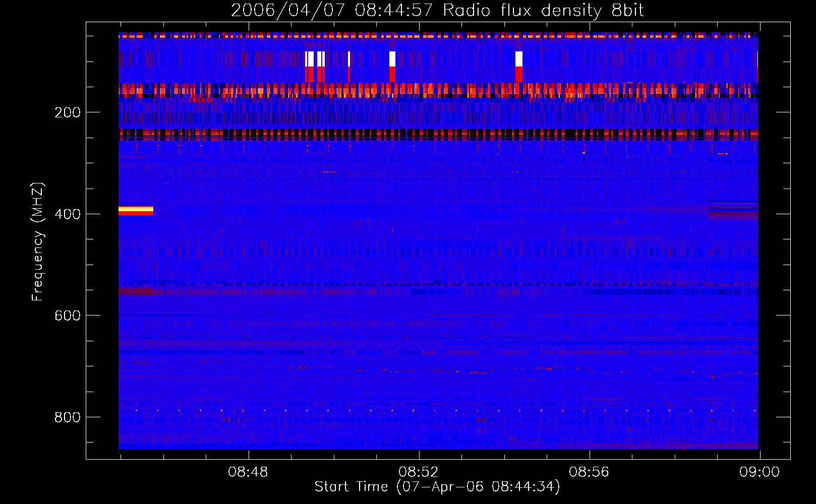Click the 'Start Time (07-Apr-06 08:44:34)' label

(437, 487)
